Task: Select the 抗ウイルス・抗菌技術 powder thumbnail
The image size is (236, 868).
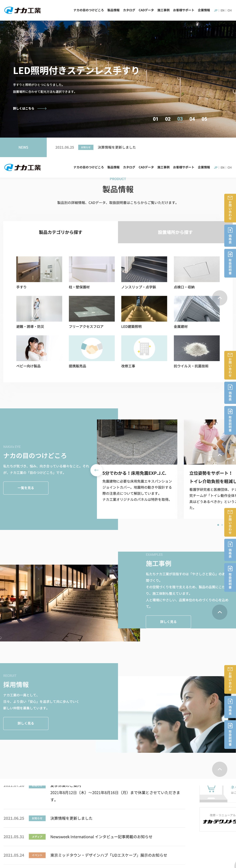Action: coord(196,348)
